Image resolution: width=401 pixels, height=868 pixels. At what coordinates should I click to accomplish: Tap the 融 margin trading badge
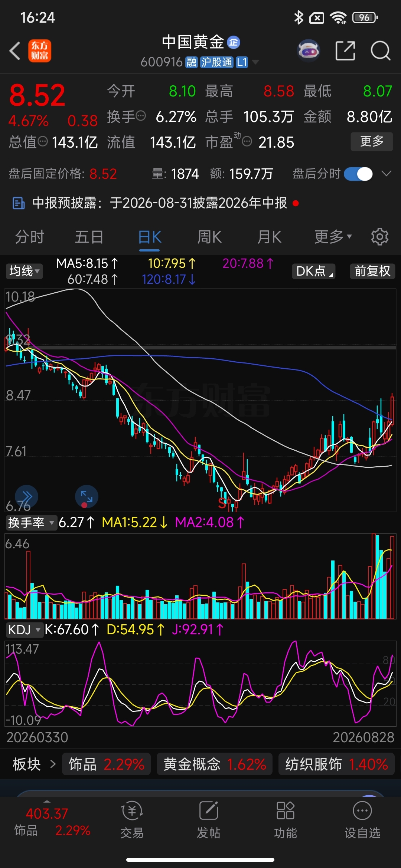click(x=192, y=62)
